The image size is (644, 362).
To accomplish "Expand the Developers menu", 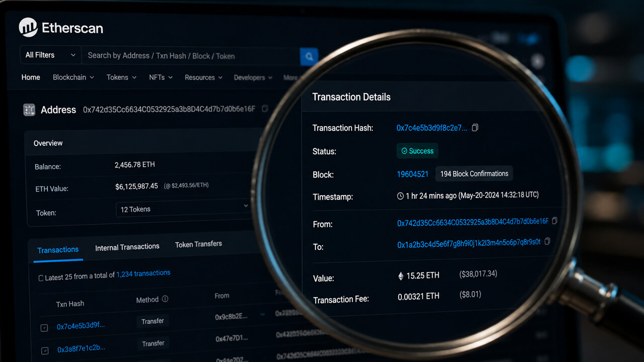I will [253, 77].
